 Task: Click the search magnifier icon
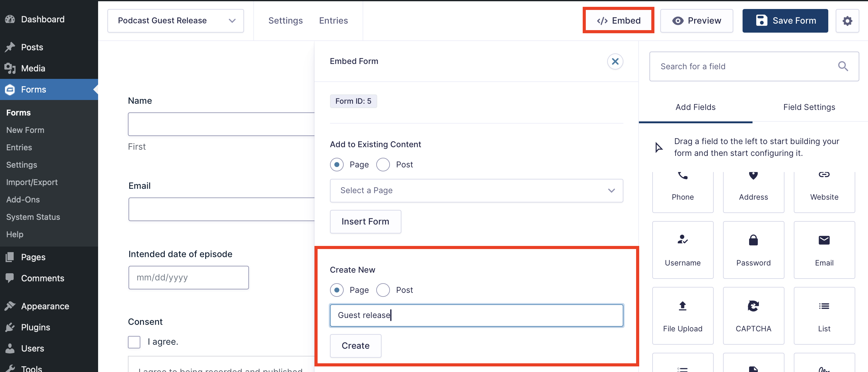coord(843,66)
